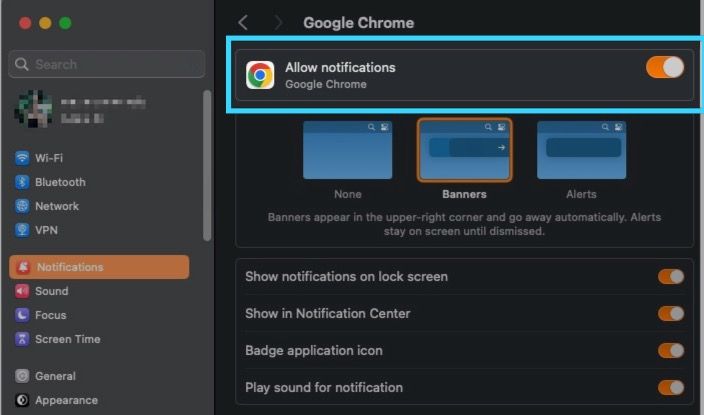The width and height of the screenshot is (704, 415).
Task: Click the Search input field
Action: point(107,64)
